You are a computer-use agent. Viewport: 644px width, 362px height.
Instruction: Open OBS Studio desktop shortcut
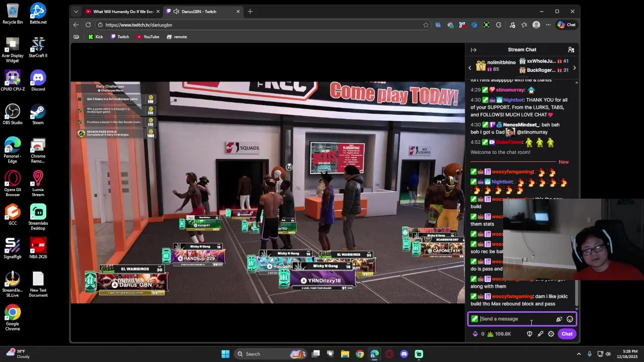tap(13, 114)
